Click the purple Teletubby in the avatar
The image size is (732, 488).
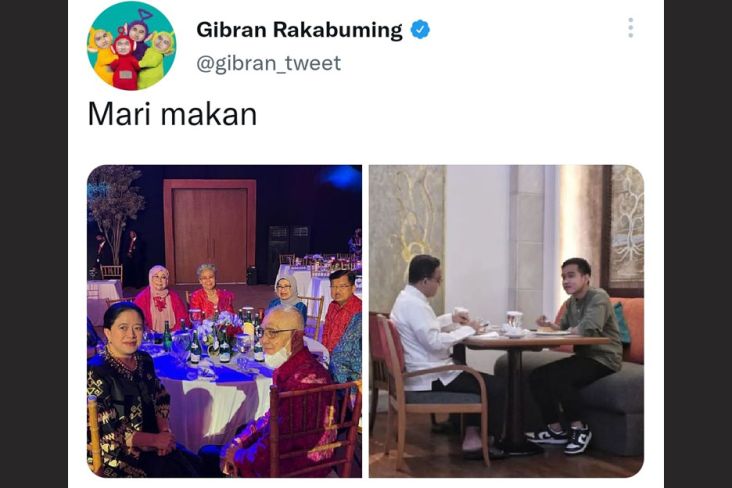point(138,36)
